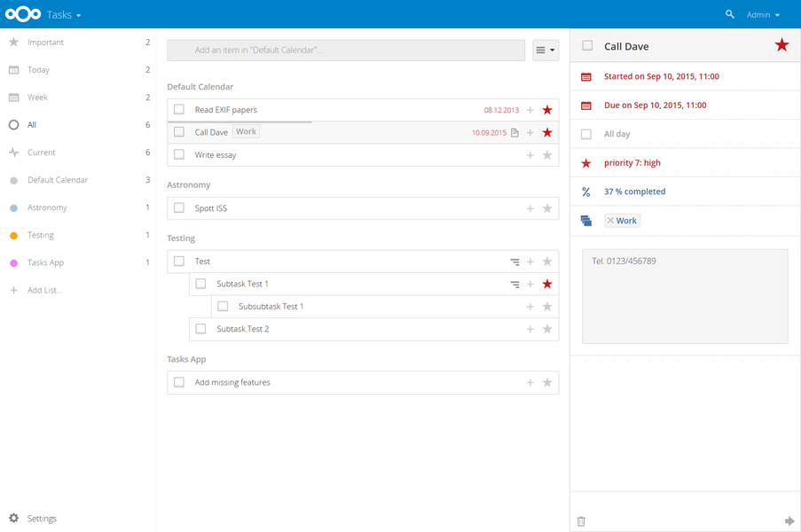The width and height of the screenshot is (801, 532).
Task: Add subtask to Test task
Action: point(530,262)
